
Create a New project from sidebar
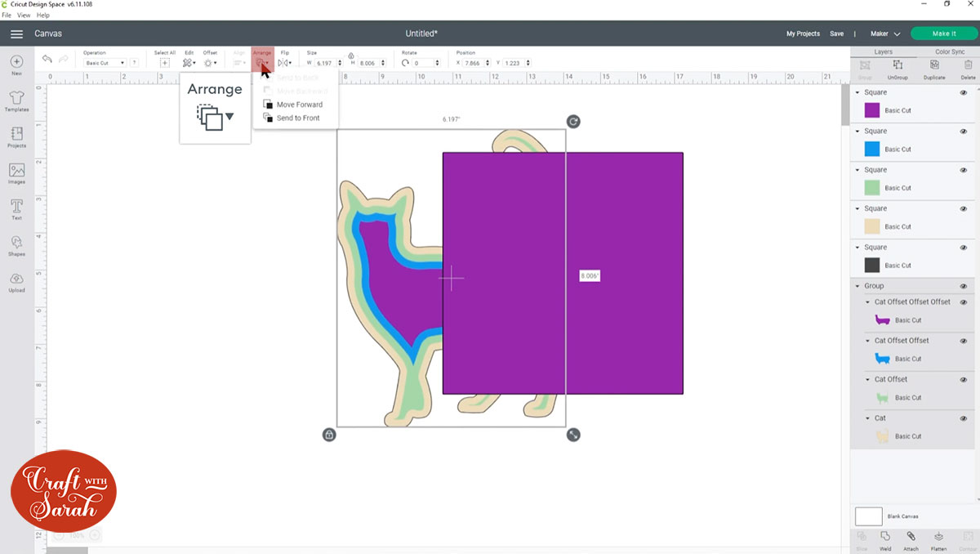[16, 65]
